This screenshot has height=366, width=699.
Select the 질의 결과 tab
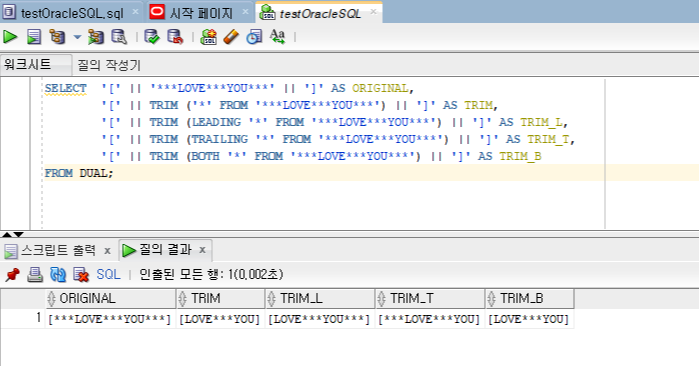(x=165, y=250)
